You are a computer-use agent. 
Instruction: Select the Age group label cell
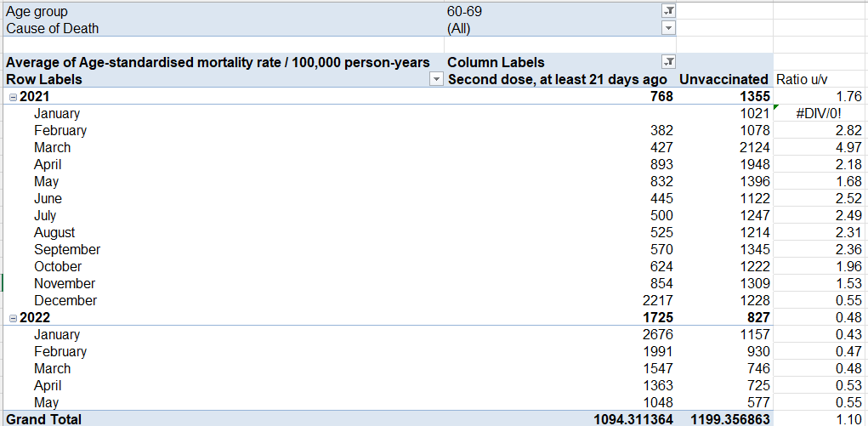224,10
